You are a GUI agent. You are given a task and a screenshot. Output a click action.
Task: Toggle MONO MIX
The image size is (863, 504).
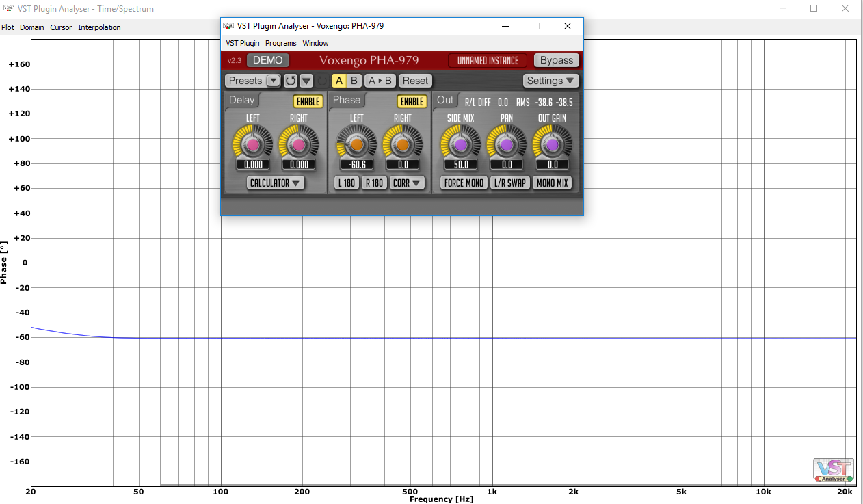pos(553,183)
